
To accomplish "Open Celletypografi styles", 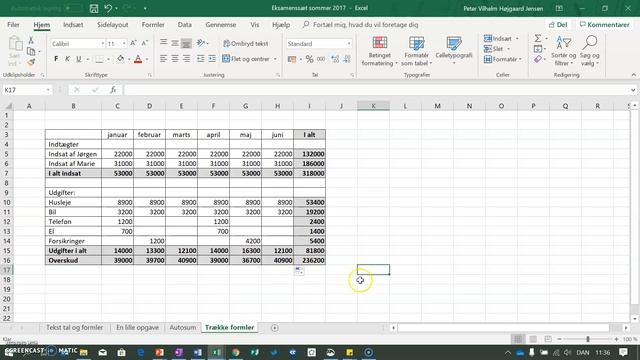I will [453, 51].
